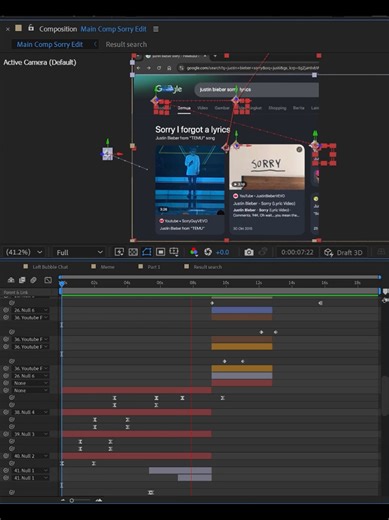The image size is (389, 520).
Task: Click the blue stage video thumbnail in viewer
Action: click(190, 180)
